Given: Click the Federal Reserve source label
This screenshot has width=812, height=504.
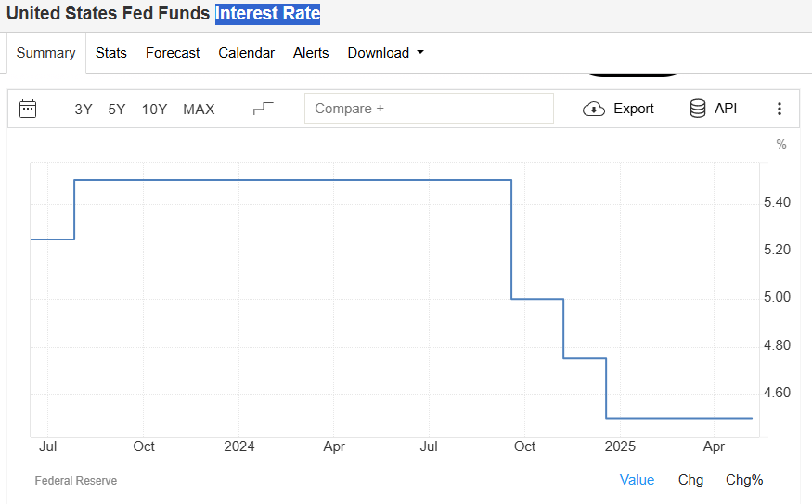Looking at the screenshot, I should coord(76,481).
